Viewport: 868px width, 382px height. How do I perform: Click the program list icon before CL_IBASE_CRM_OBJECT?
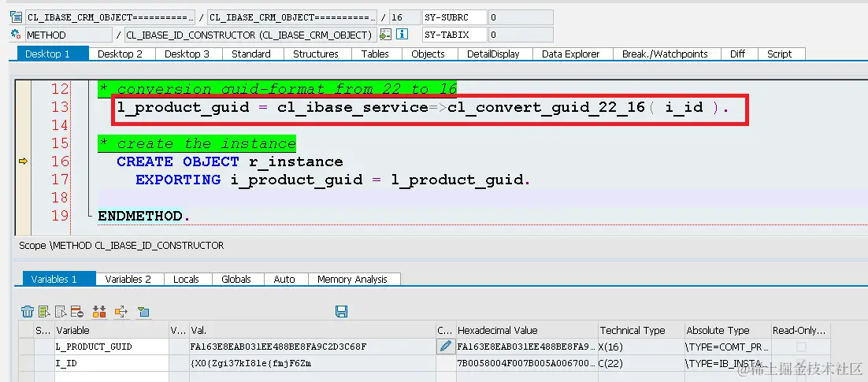tap(16, 17)
